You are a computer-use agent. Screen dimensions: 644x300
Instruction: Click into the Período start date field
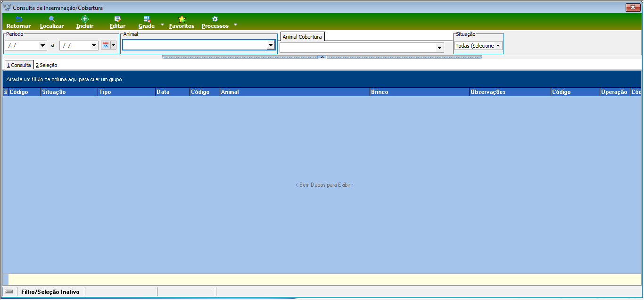click(x=22, y=46)
